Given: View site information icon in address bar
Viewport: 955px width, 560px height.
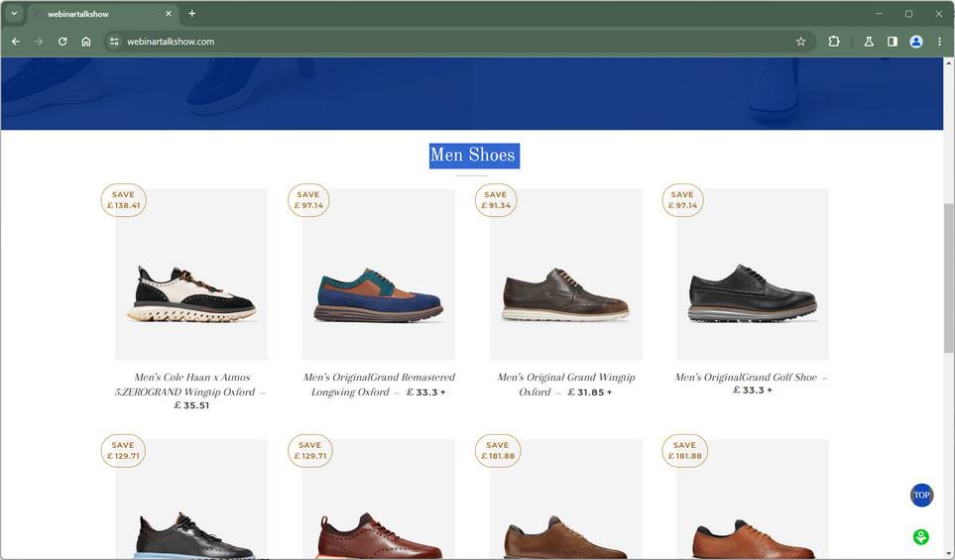Looking at the screenshot, I should click(x=114, y=42).
